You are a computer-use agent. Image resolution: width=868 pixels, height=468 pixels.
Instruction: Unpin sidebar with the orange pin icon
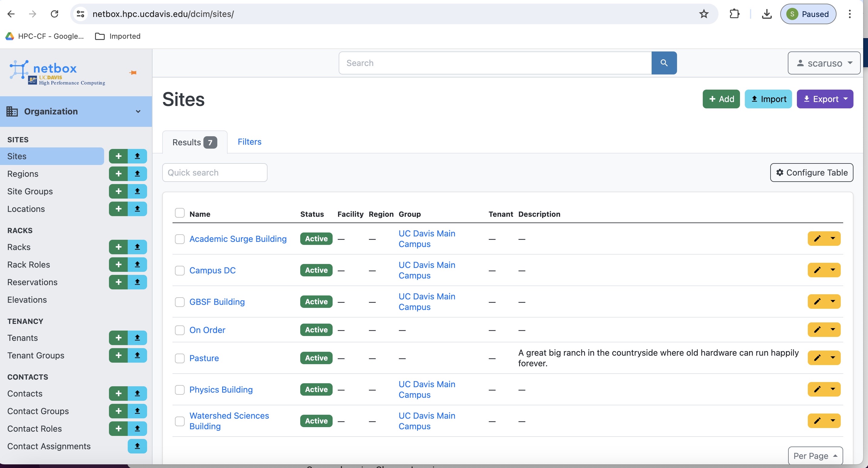[x=133, y=72]
